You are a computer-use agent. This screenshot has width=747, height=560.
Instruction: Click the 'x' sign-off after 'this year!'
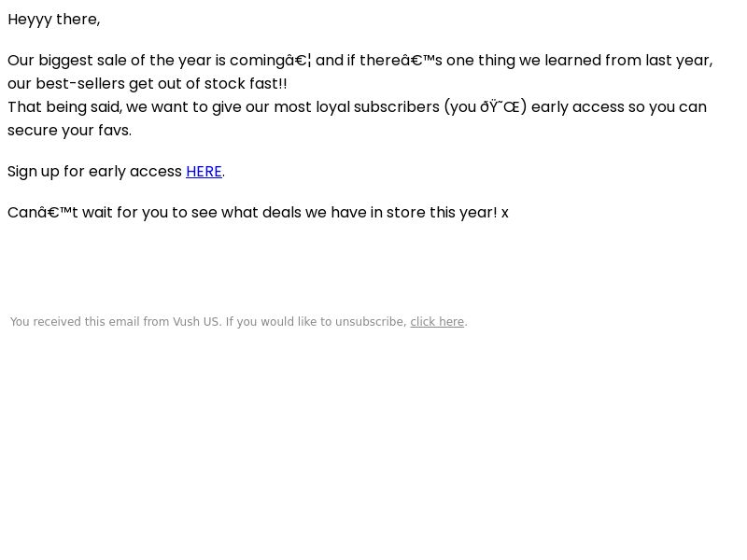[x=504, y=213]
